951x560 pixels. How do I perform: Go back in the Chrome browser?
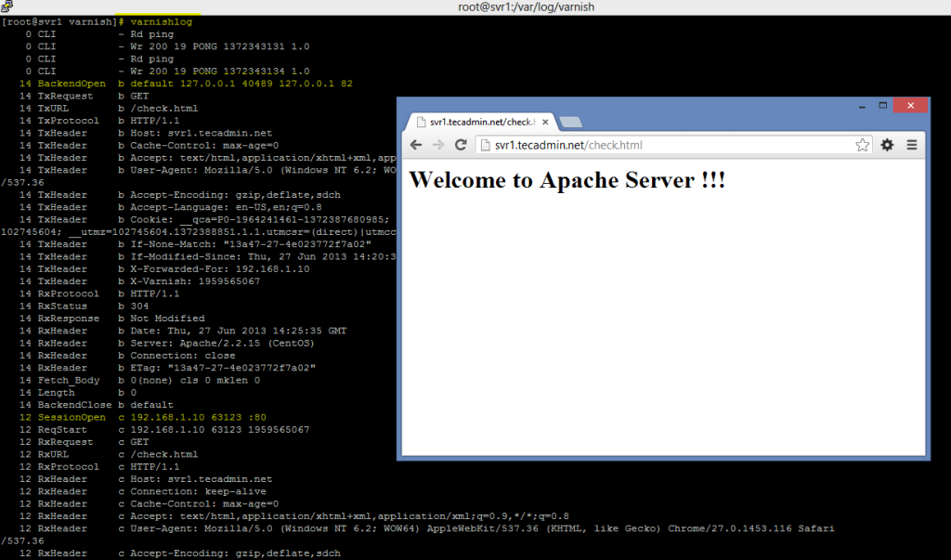point(416,145)
